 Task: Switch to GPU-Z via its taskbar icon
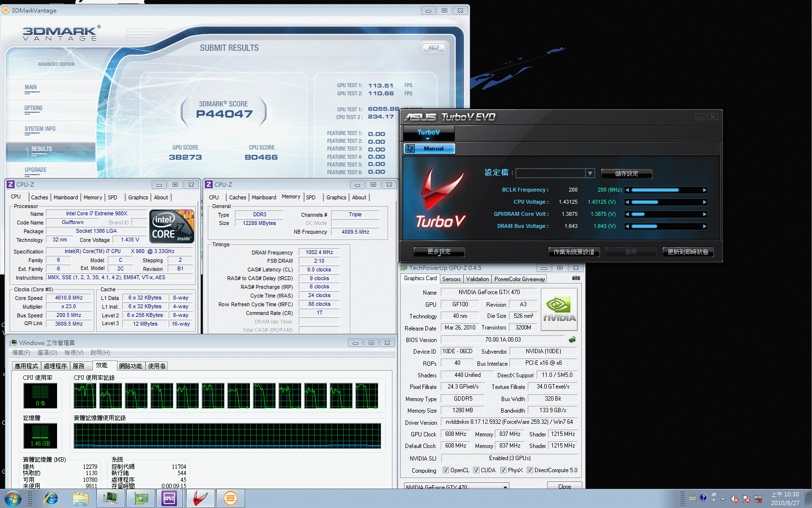coord(141,498)
